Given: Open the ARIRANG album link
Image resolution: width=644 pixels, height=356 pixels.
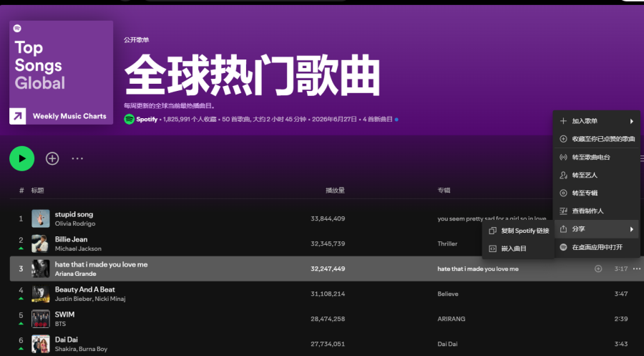Looking at the screenshot, I should tap(452, 319).
